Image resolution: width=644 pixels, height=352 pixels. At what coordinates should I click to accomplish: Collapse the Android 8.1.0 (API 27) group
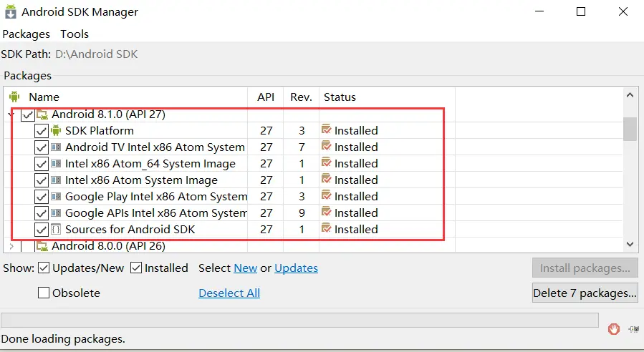click(11, 114)
